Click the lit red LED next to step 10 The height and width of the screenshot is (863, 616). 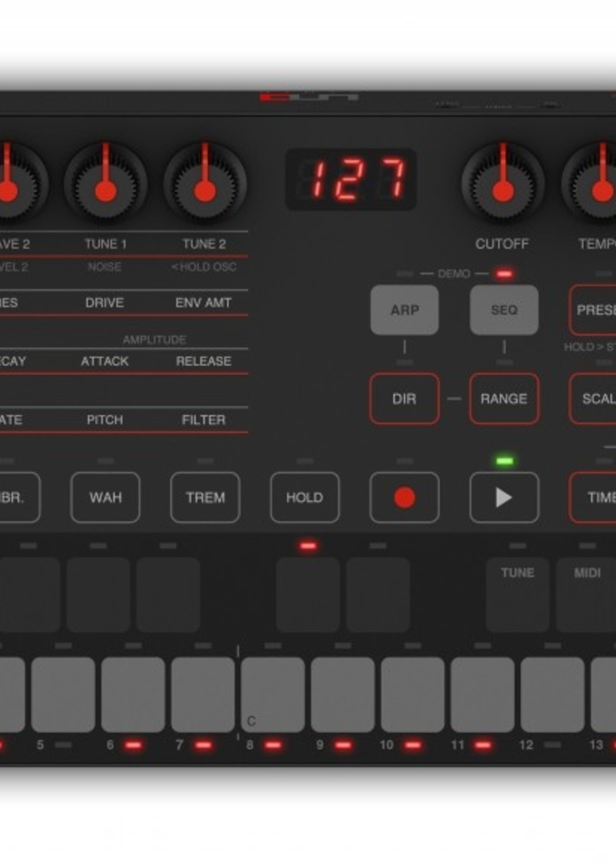[413, 745]
